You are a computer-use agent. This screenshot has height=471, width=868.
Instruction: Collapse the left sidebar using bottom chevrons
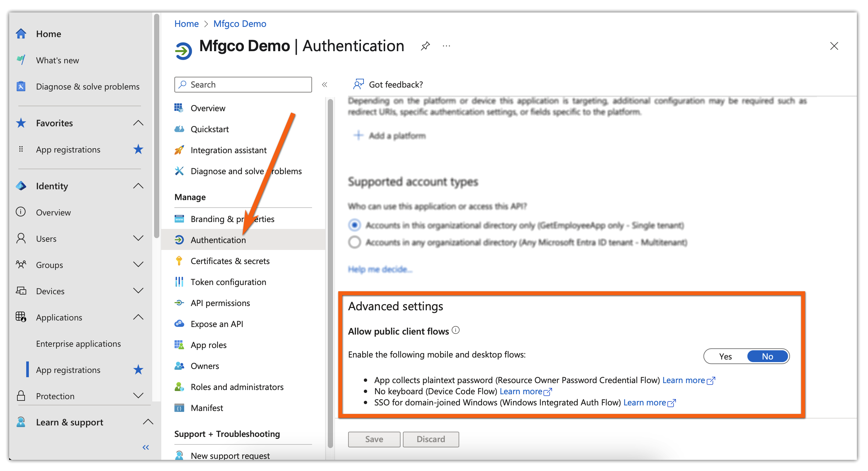tap(146, 447)
